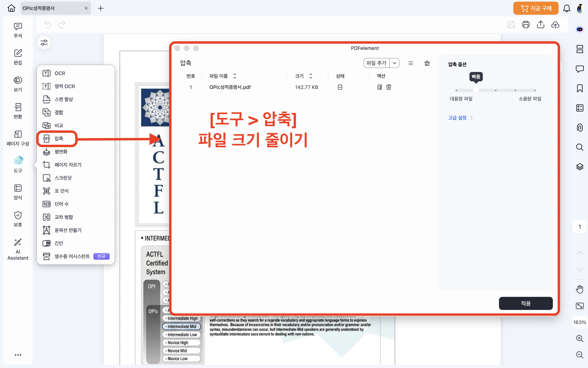Click the compression level slider handle
The width and height of the screenshot is (588, 368).
pos(476,90)
